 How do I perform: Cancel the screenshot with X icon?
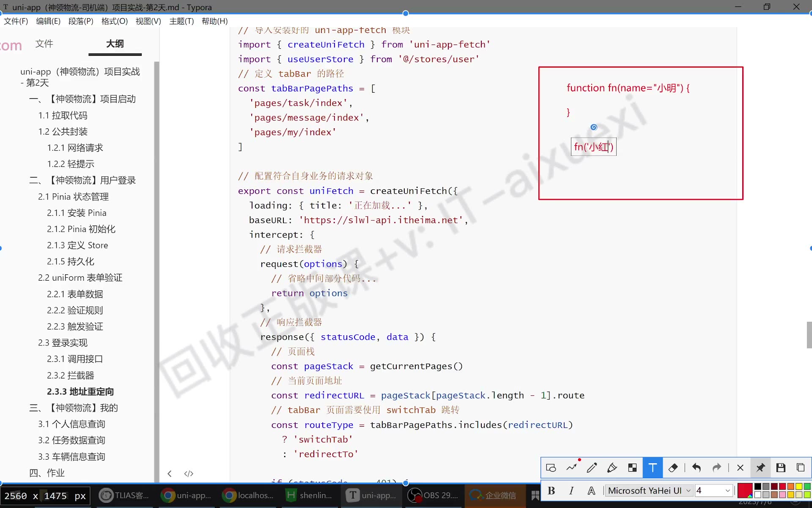740,468
